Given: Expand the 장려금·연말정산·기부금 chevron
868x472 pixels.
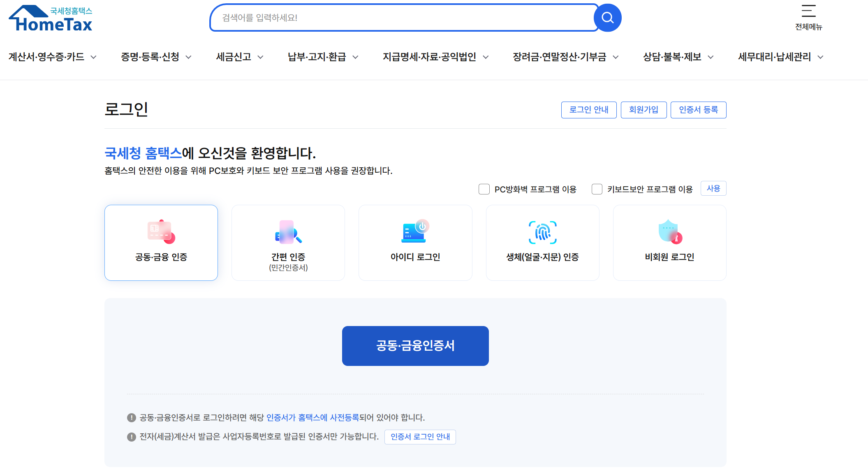Looking at the screenshot, I should click(616, 57).
